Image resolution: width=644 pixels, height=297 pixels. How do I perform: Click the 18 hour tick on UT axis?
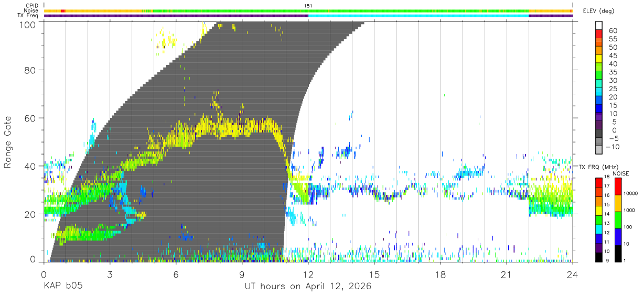pyautogui.click(x=441, y=274)
